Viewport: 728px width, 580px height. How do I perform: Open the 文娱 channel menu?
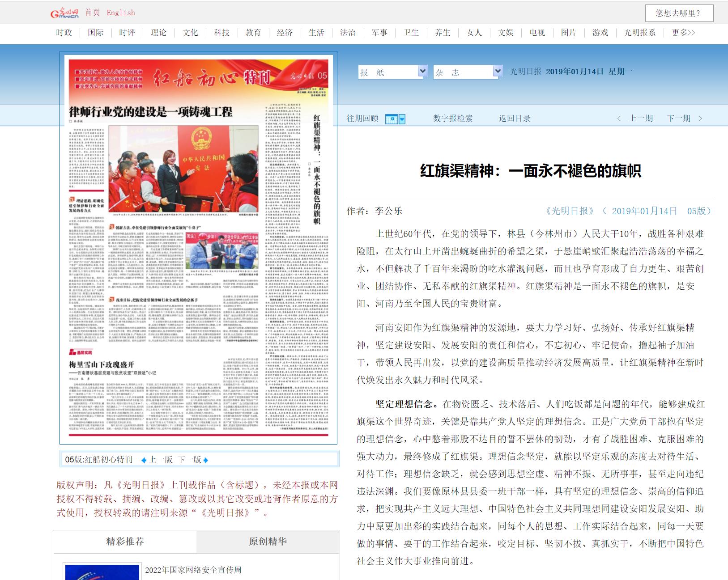505,33
